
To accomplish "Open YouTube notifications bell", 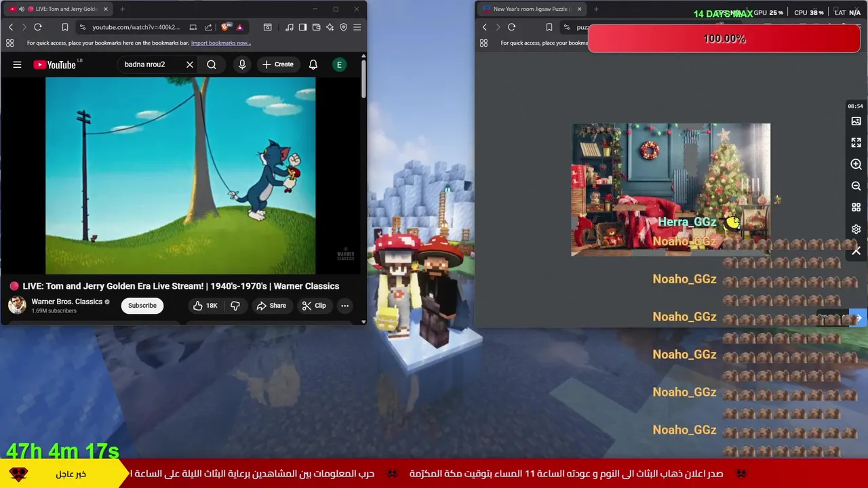I will 313,64.
